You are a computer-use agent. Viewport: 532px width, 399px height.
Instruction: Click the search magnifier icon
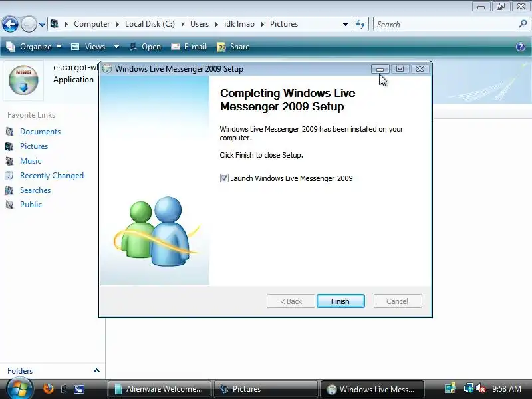pyautogui.click(x=523, y=24)
